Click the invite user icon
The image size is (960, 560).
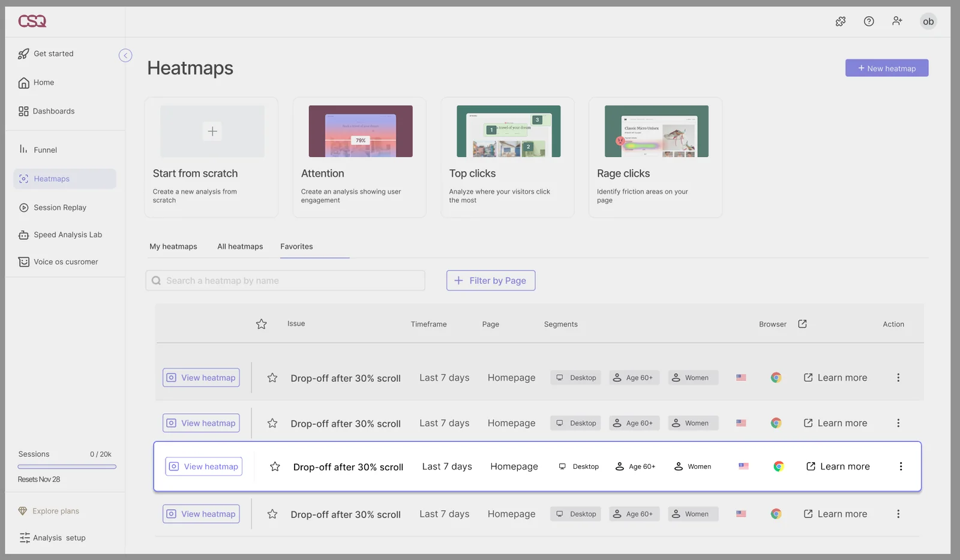pyautogui.click(x=897, y=21)
